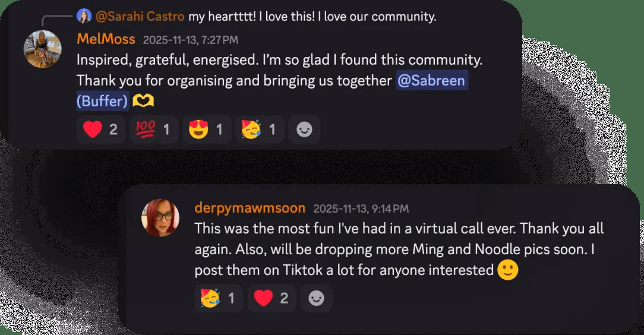The width and height of the screenshot is (644, 335).
Task: Open MelMoss's profile avatar
Action: coord(43,49)
